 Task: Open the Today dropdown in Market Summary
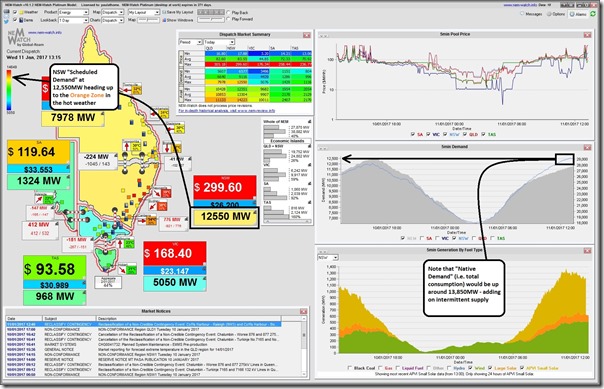point(219,42)
